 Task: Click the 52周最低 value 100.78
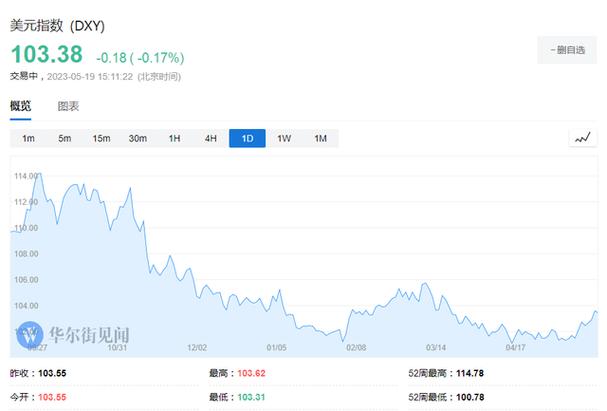coord(470,397)
